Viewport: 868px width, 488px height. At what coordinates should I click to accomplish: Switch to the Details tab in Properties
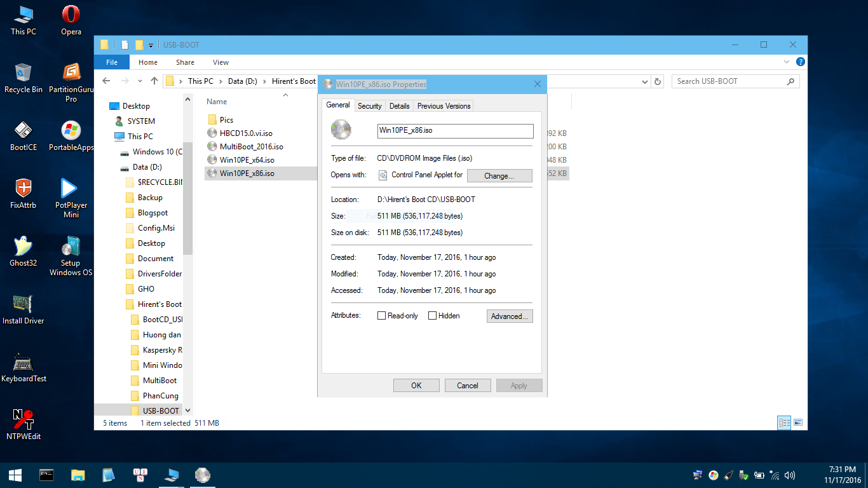(399, 105)
